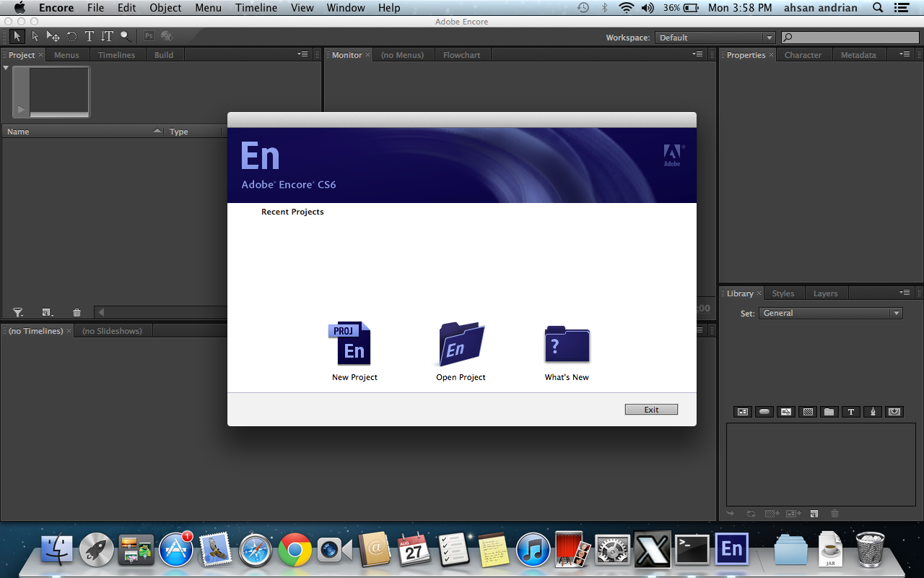Toggle display of buttons in Library
Screen dimensions: 924x578
click(764, 412)
